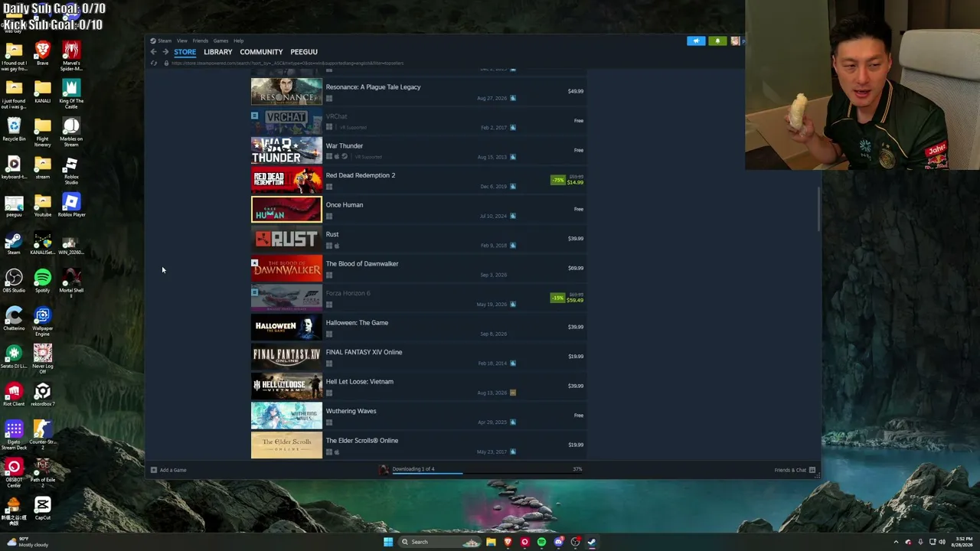The width and height of the screenshot is (980, 551).
Task: Select the OBSBOT Center desktop icon
Action: [14, 473]
